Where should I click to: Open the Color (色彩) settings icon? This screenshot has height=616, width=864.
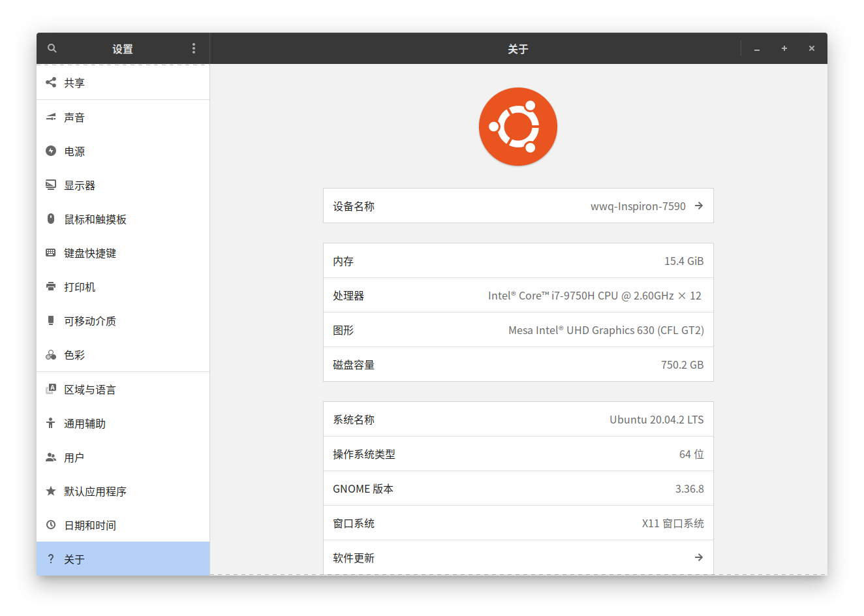click(x=51, y=355)
